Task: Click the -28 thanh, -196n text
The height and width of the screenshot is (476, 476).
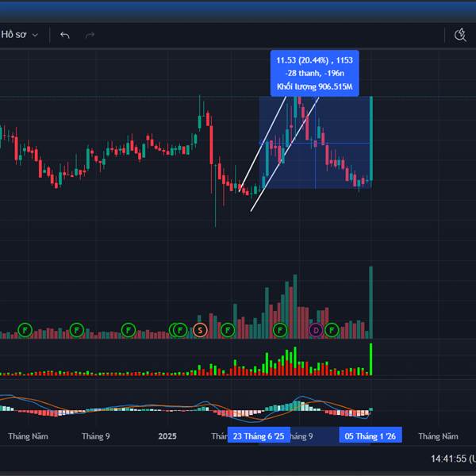Action: click(314, 73)
